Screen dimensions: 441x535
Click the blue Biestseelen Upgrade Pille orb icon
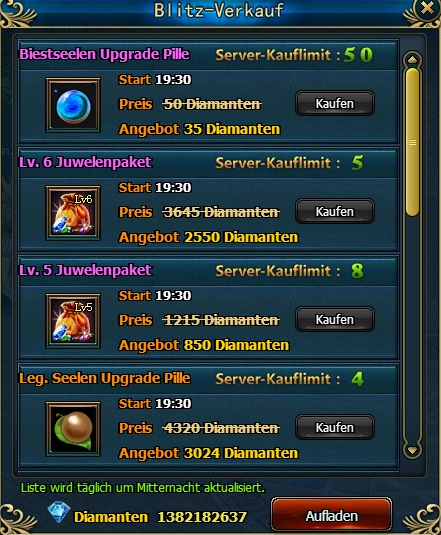click(73, 105)
